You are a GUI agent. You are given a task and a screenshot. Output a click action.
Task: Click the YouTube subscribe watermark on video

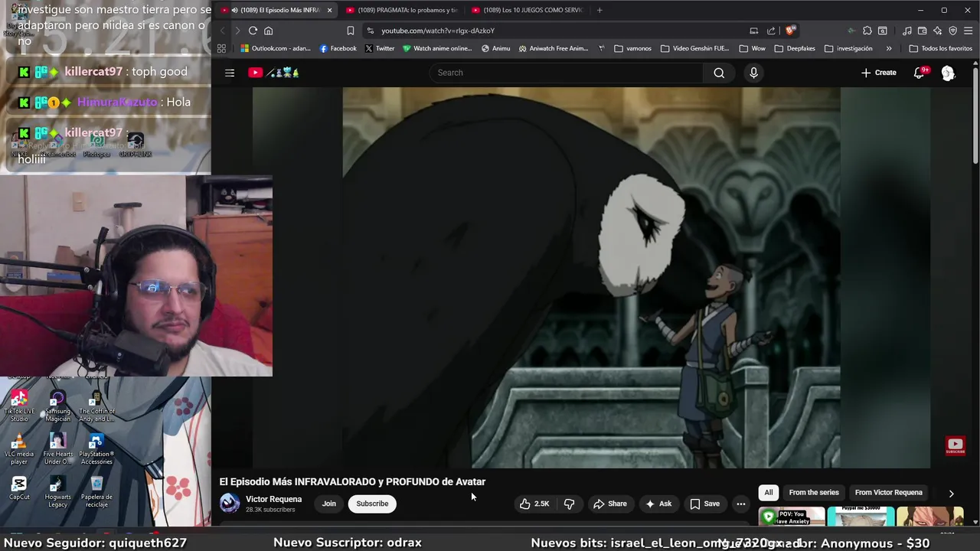pyautogui.click(x=955, y=446)
